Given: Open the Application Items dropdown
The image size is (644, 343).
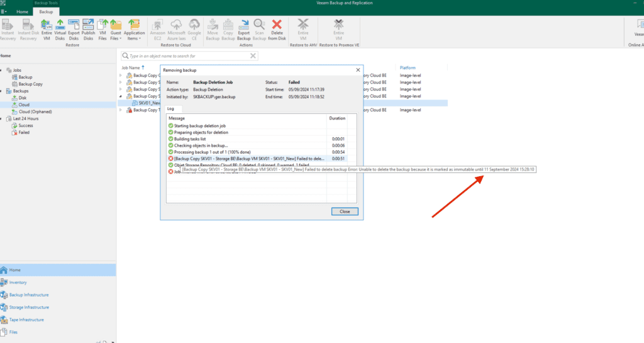Looking at the screenshot, I should coord(134,30).
